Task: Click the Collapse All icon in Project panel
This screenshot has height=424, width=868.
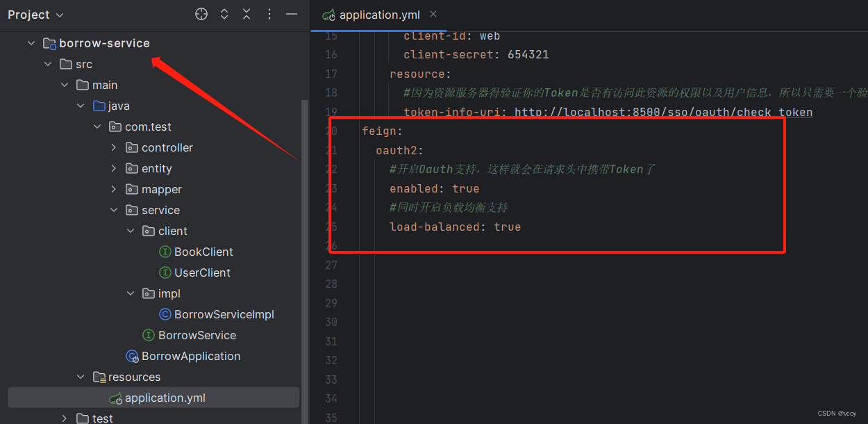Action: point(247,14)
